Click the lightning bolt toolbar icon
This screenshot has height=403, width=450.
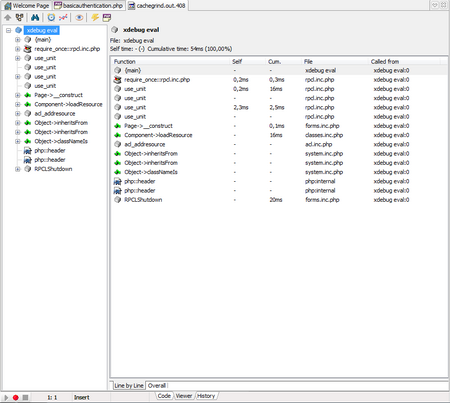pyautogui.click(x=95, y=18)
